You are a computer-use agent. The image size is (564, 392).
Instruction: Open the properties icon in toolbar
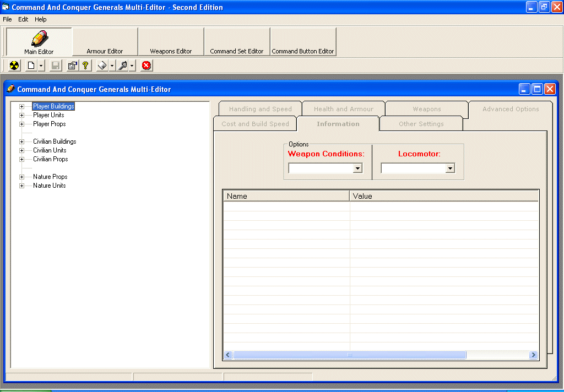click(72, 66)
